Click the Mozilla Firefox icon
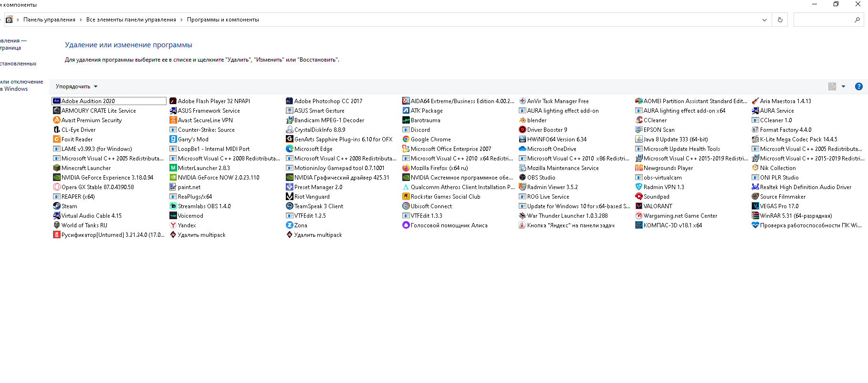868x383 pixels. pos(406,168)
